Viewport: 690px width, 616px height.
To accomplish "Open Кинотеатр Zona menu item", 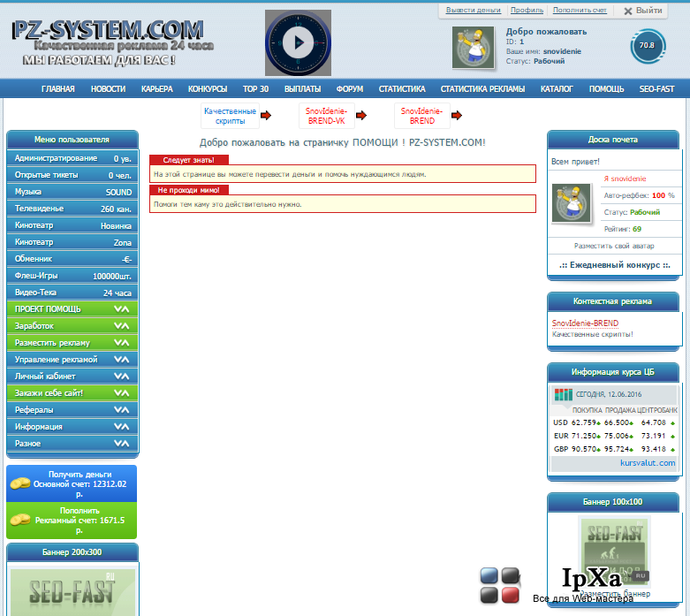I will pos(72,242).
